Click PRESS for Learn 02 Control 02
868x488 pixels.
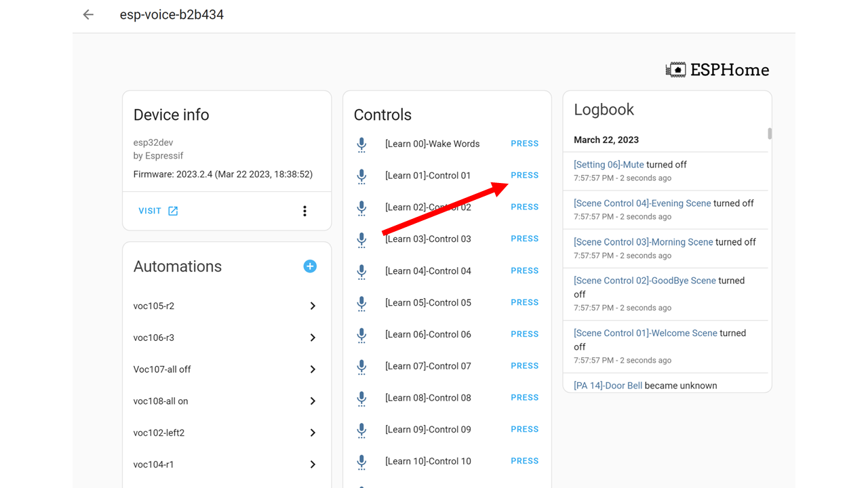[525, 207]
